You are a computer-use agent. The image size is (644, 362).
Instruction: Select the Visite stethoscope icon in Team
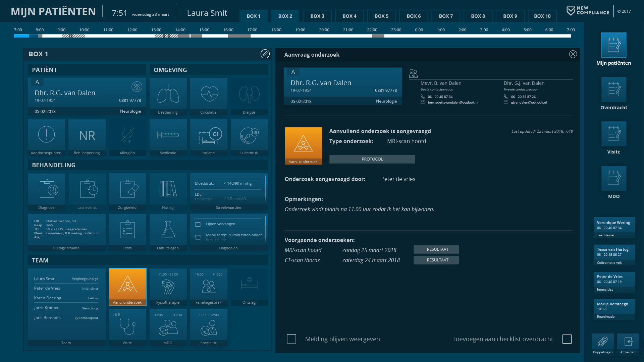pyautogui.click(x=127, y=324)
